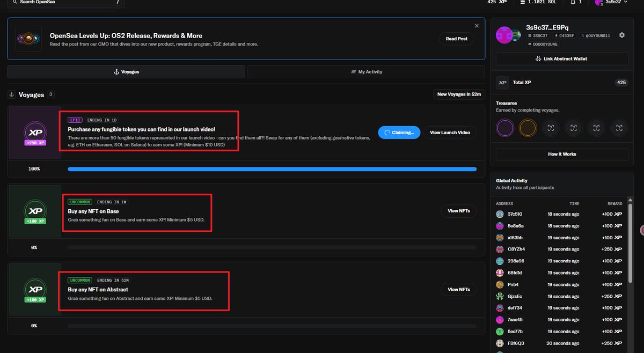Click the ADDRESS column header
The image size is (644, 353).
[x=504, y=204]
